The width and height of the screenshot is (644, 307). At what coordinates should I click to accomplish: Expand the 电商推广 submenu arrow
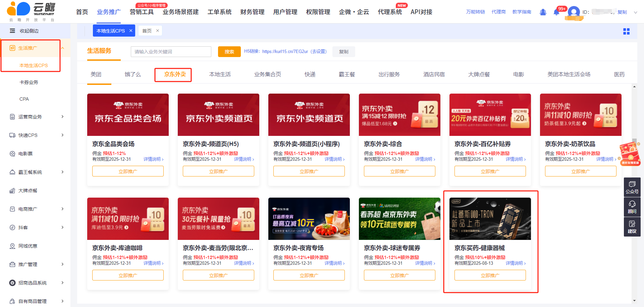pyautogui.click(x=62, y=209)
